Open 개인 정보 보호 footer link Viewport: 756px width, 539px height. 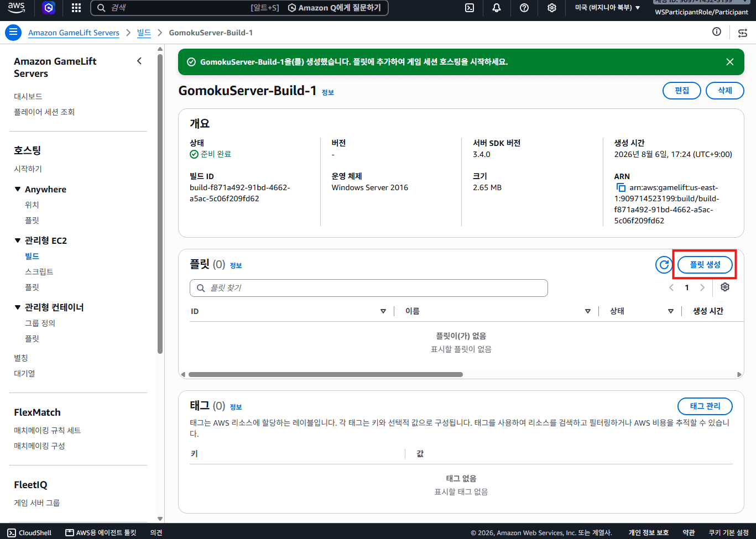[x=649, y=532]
